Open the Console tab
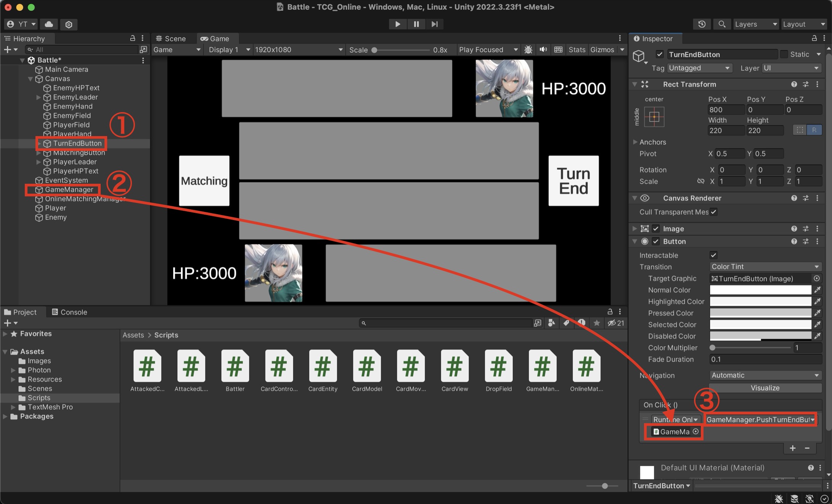 69,312
